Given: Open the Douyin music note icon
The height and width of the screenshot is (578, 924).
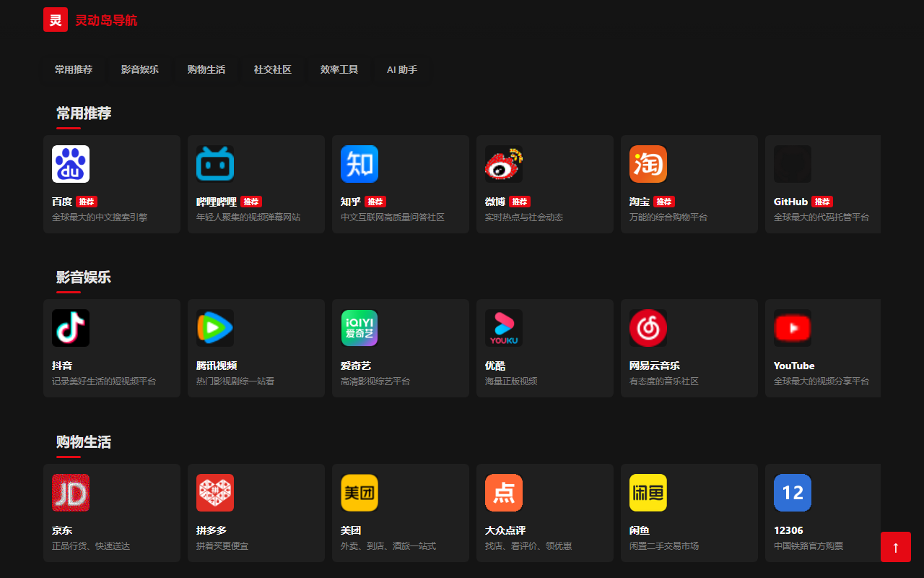Looking at the screenshot, I should (x=71, y=328).
